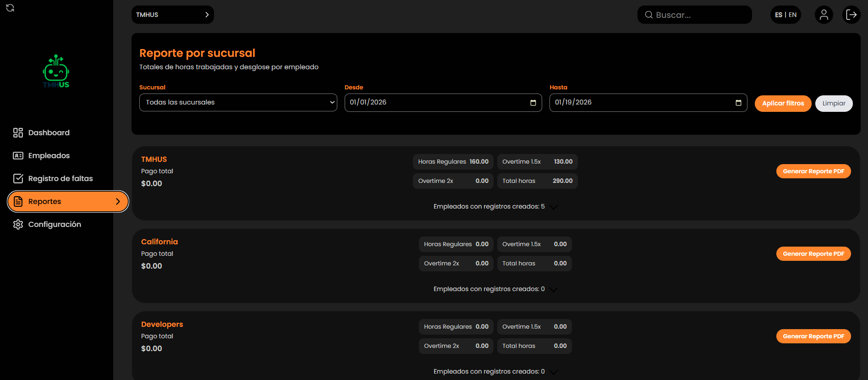Open the TMHUS company selector

(x=172, y=15)
